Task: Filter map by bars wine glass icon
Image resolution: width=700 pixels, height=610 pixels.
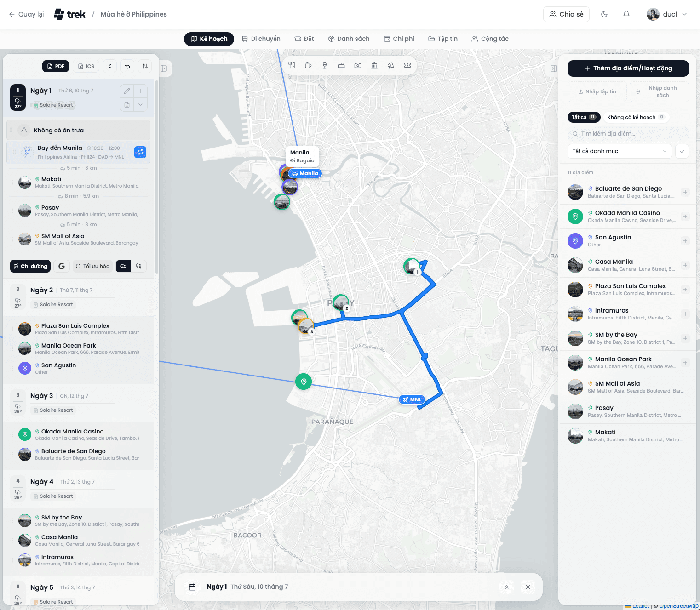Action: pyautogui.click(x=325, y=65)
